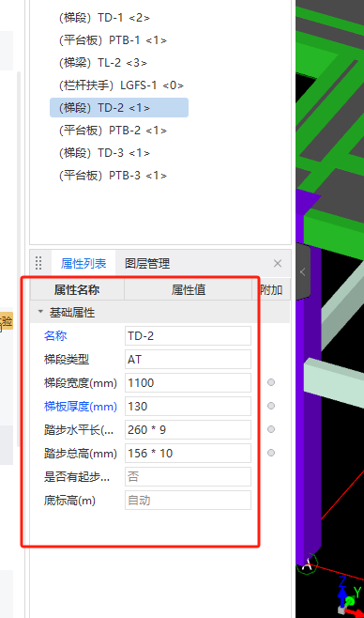Select (梯梁) TL-2 <3> item
The image size is (364, 618).
click(103, 63)
